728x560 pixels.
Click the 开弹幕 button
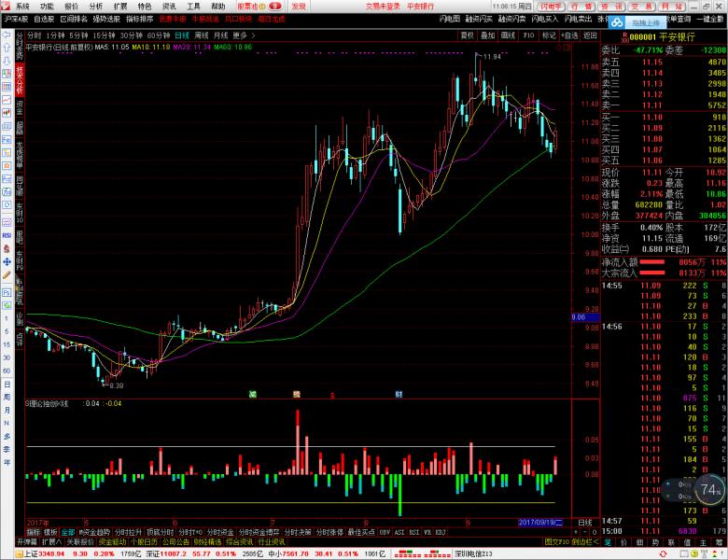pyautogui.click(x=27, y=542)
